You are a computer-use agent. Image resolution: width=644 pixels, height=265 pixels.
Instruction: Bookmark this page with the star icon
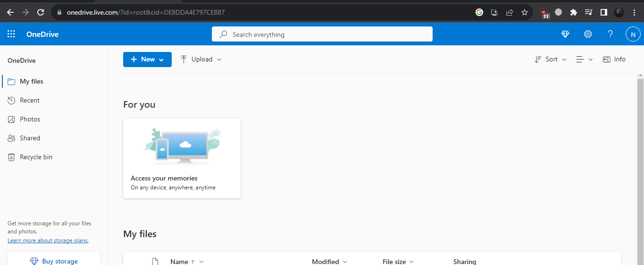[525, 12]
